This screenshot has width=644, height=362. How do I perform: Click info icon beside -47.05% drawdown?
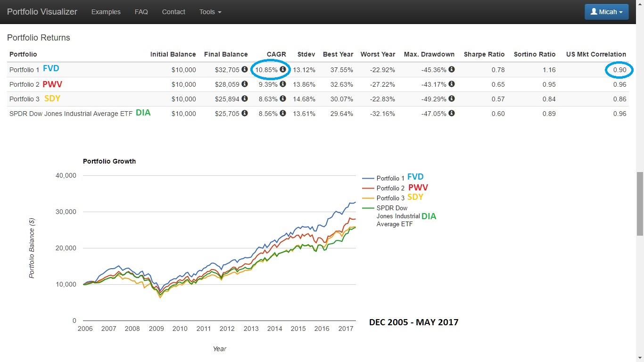(452, 113)
